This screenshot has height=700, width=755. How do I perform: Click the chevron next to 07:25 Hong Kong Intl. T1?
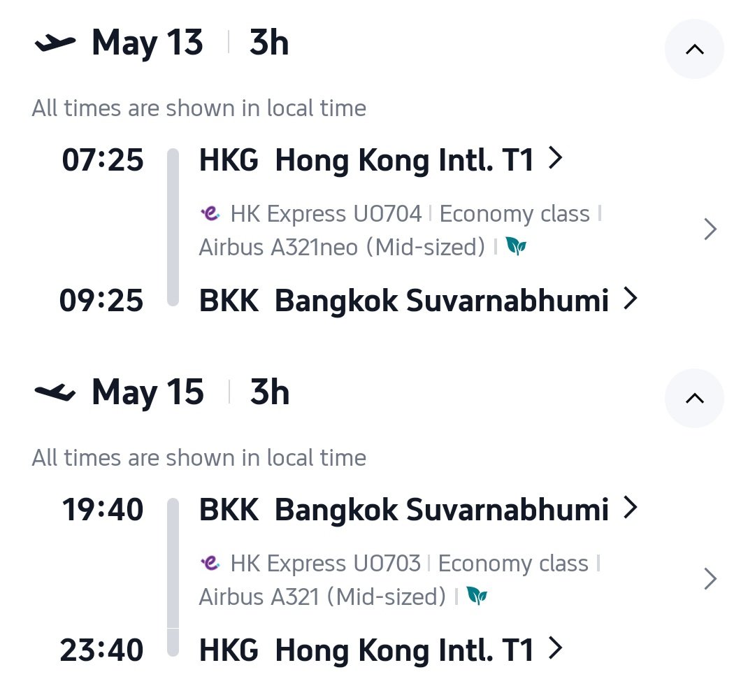click(555, 157)
